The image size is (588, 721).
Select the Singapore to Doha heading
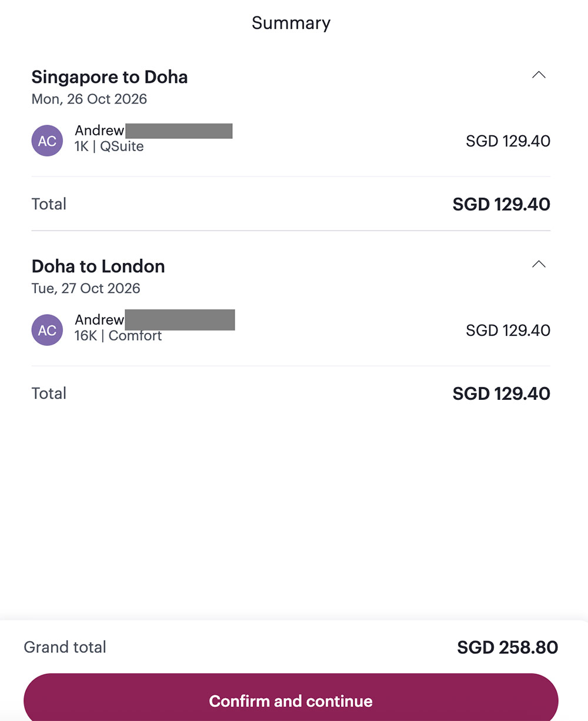coord(109,77)
